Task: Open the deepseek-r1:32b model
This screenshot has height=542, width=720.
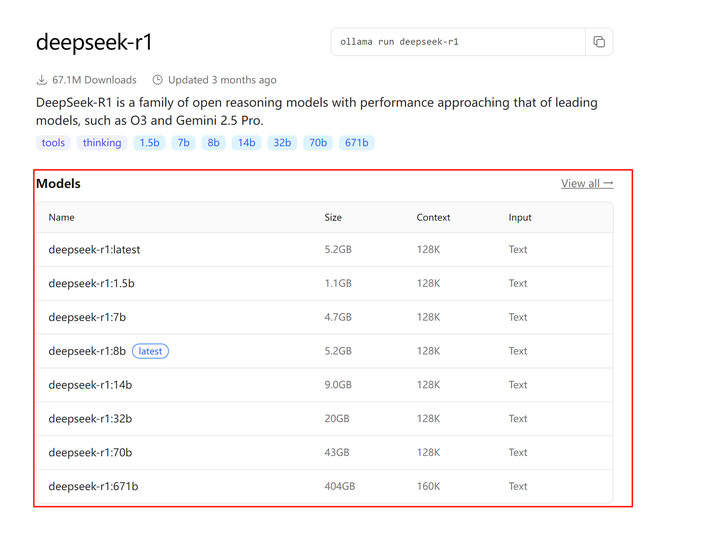Action: click(x=90, y=419)
